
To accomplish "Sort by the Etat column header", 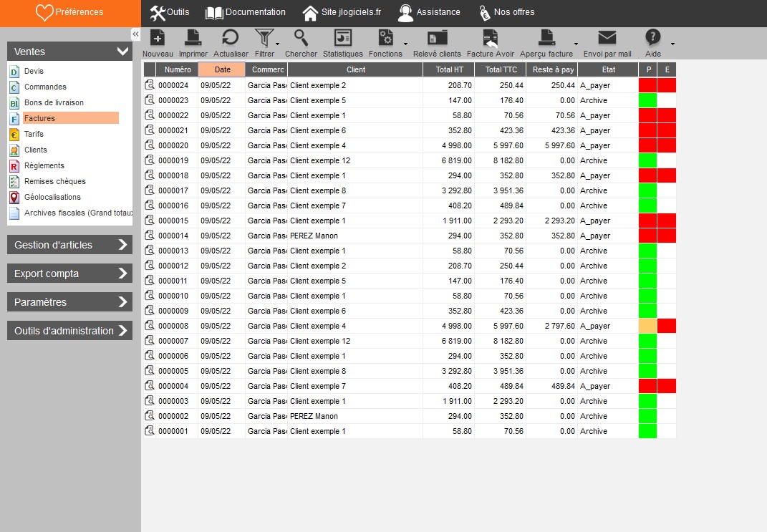I will point(608,69).
